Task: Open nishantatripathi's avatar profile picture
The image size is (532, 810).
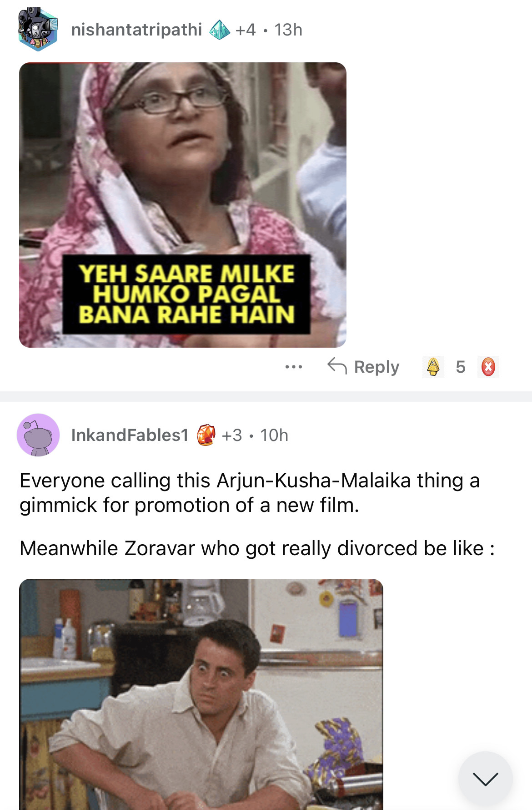Action: pyautogui.click(x=38, y=30)
